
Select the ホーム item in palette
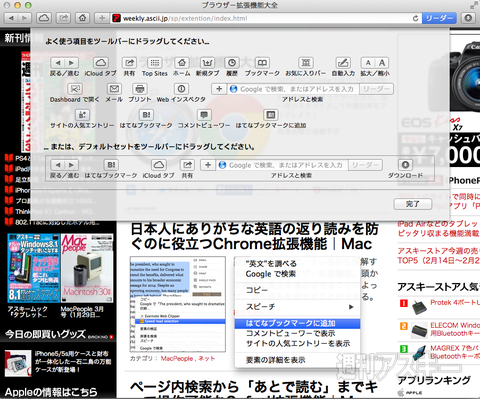[x=182, y=67]
